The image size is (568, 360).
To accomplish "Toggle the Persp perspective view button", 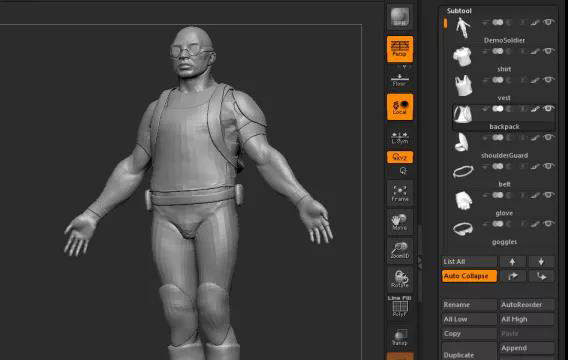I will (400, 49).
